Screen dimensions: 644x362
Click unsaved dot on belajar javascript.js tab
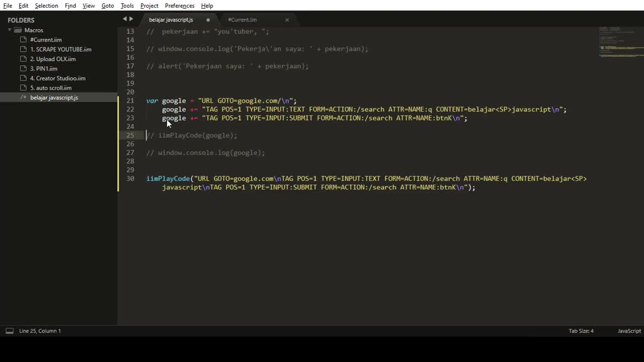point(208,20)
